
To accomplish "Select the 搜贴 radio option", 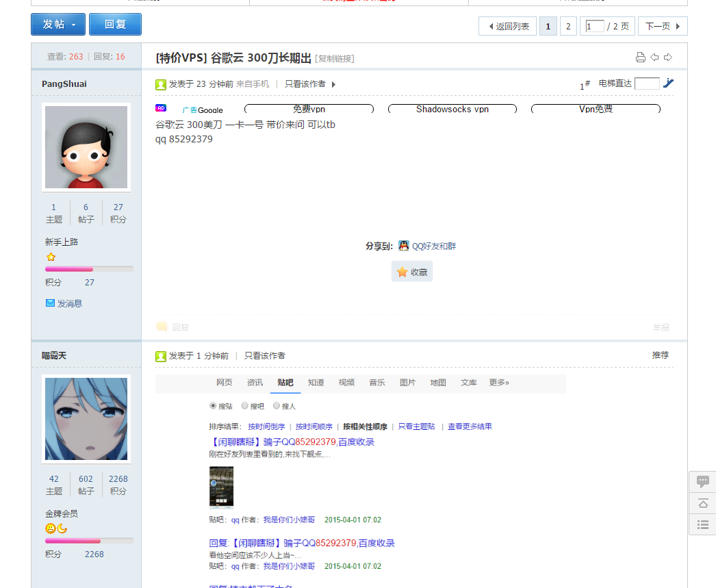I will click(213, 405).
